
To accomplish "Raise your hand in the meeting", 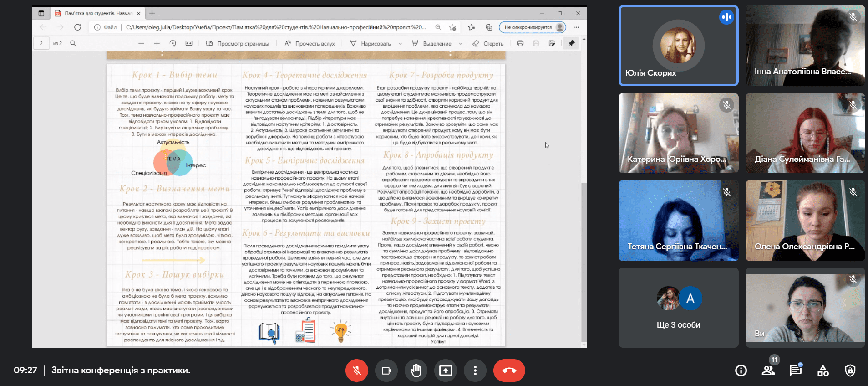I will [416, 371].
